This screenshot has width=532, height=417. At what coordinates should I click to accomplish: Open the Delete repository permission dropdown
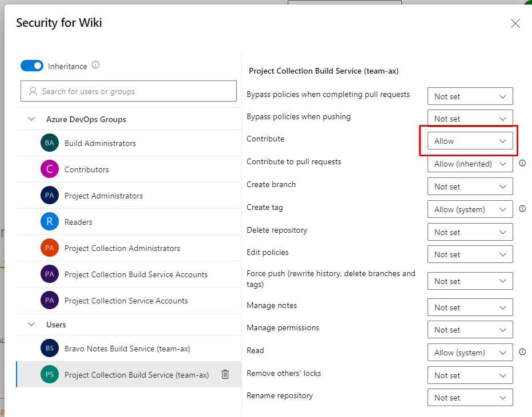click(x=470, y=232)
